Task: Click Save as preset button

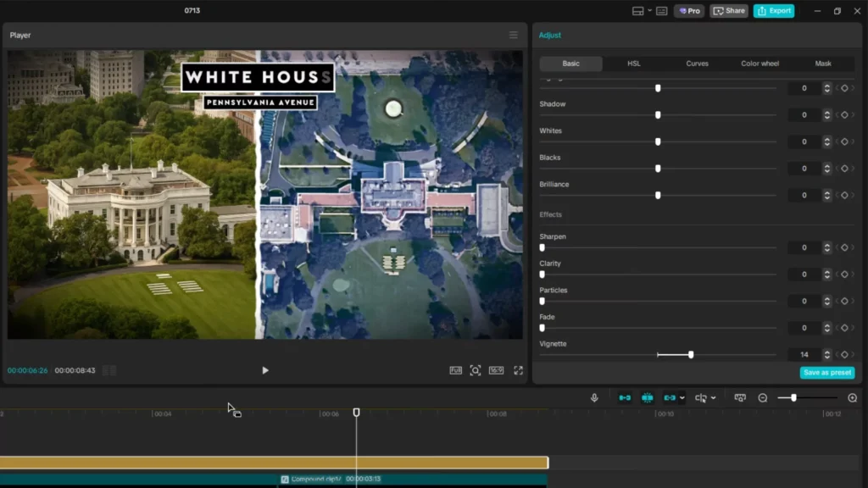Action: pyautogui.click(x=827, y=373)
